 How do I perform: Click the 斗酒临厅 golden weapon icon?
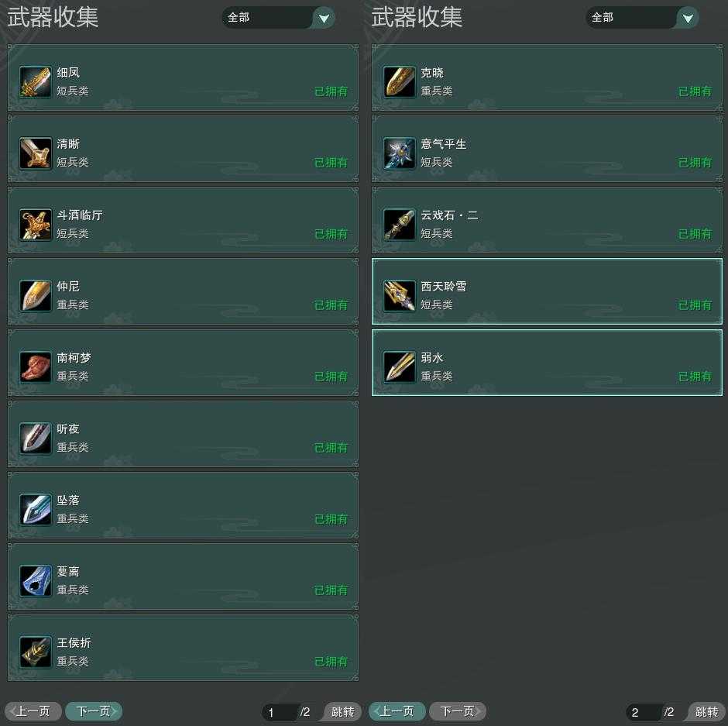pyautogui.click(x=36, y=225)
